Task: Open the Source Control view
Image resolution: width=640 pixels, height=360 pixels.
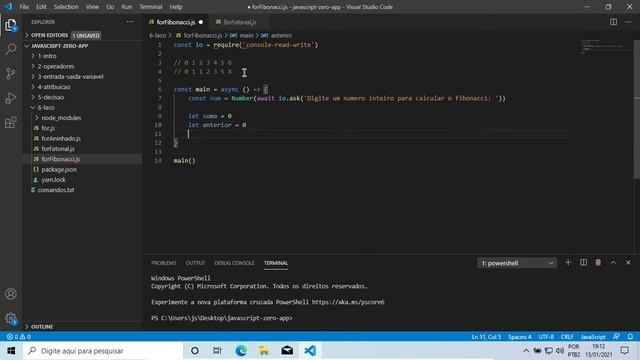Action: [11, 73]
